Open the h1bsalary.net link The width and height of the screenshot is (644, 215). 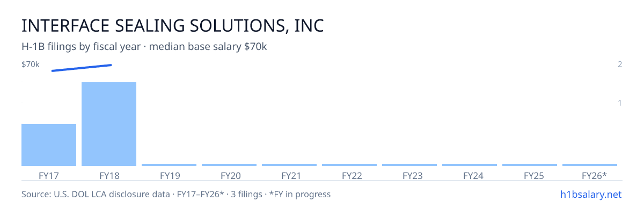pyautogui.click(x=590, y=194)
